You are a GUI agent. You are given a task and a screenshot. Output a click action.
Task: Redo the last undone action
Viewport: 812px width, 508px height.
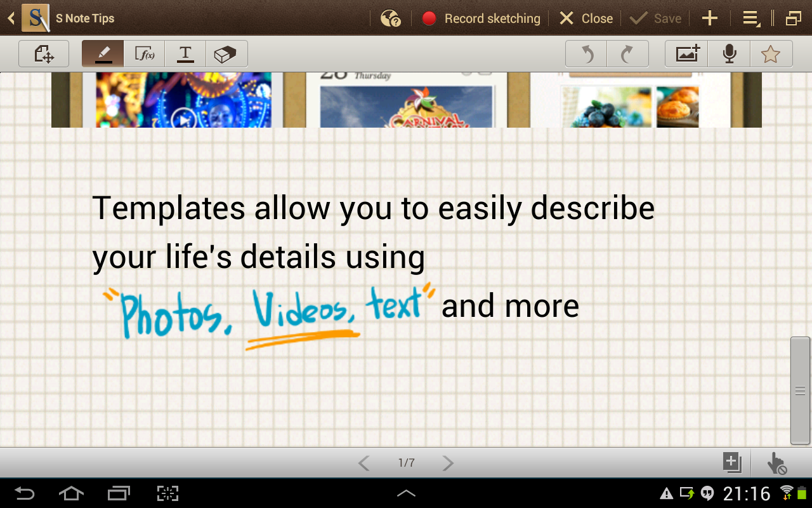pos(627,55)
